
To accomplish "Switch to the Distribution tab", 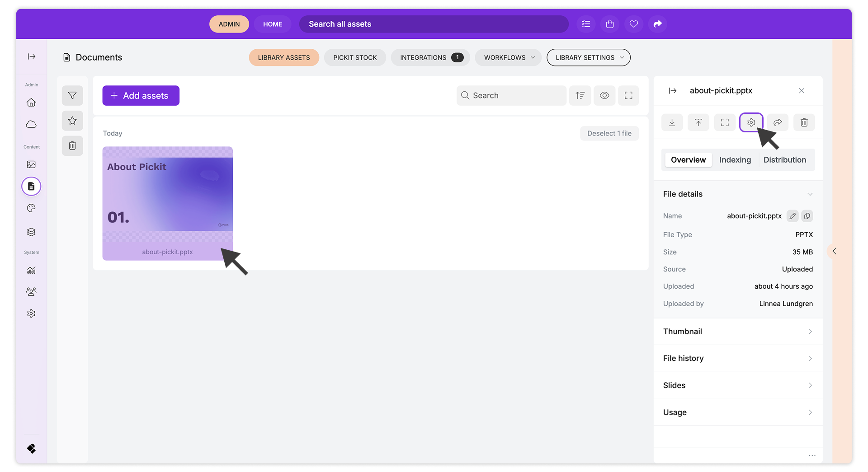I will (x=784, y=160).
